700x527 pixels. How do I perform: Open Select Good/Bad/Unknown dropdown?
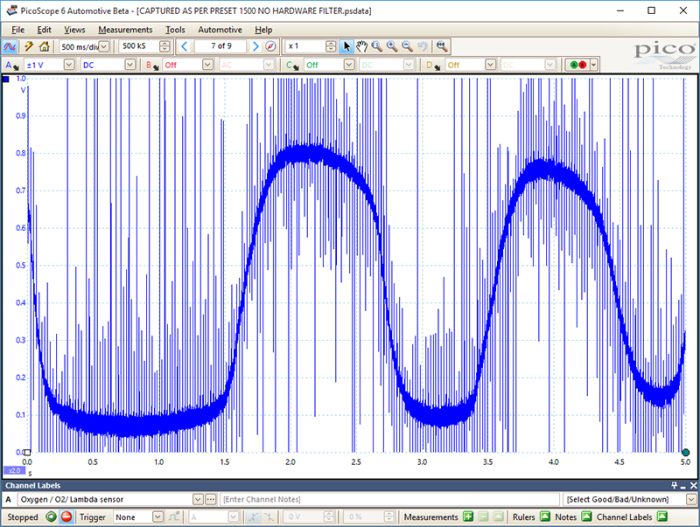coord(691,499)
